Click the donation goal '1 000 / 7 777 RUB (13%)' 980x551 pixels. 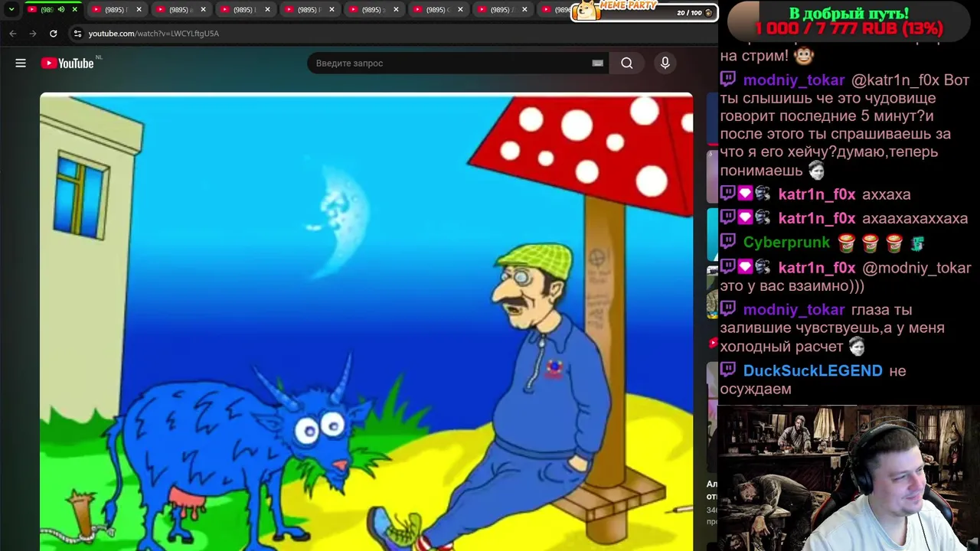pyautogui.click(x=848, y=28)
